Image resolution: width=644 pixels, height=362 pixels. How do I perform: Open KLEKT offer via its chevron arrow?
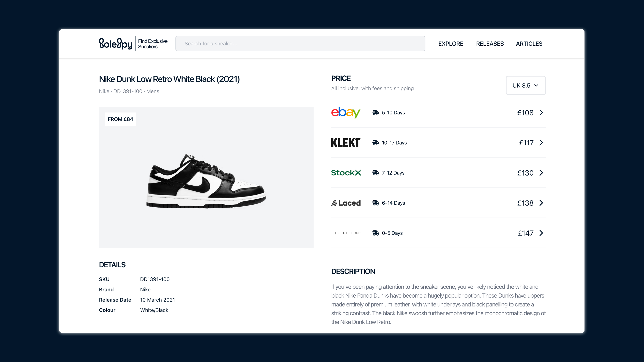541,143
